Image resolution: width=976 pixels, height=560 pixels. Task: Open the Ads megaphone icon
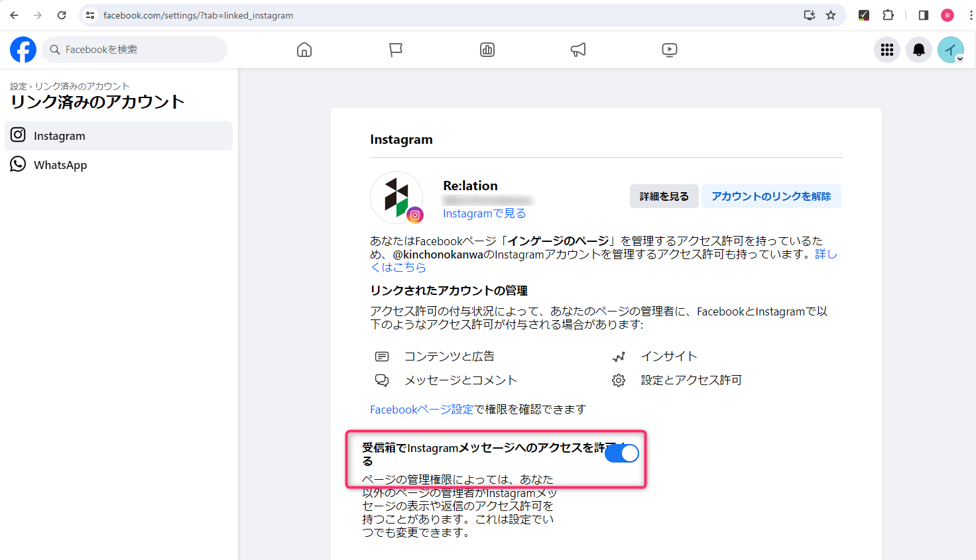point(578,50)
